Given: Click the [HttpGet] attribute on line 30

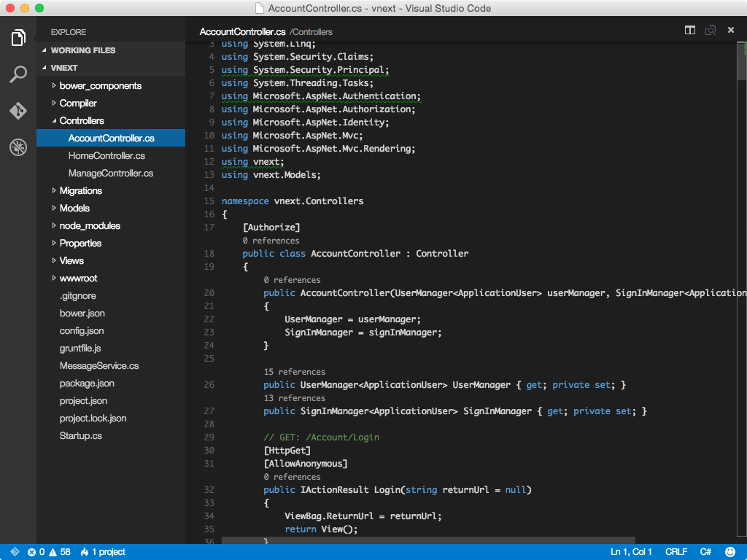Looking at the screenshot, I should [x=287, y=451].
